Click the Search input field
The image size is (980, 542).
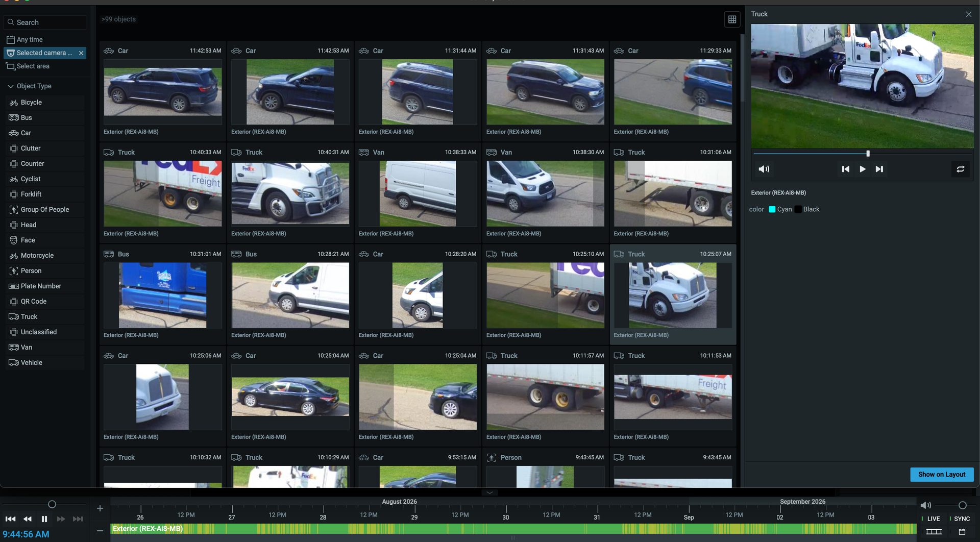click(45, 22)
